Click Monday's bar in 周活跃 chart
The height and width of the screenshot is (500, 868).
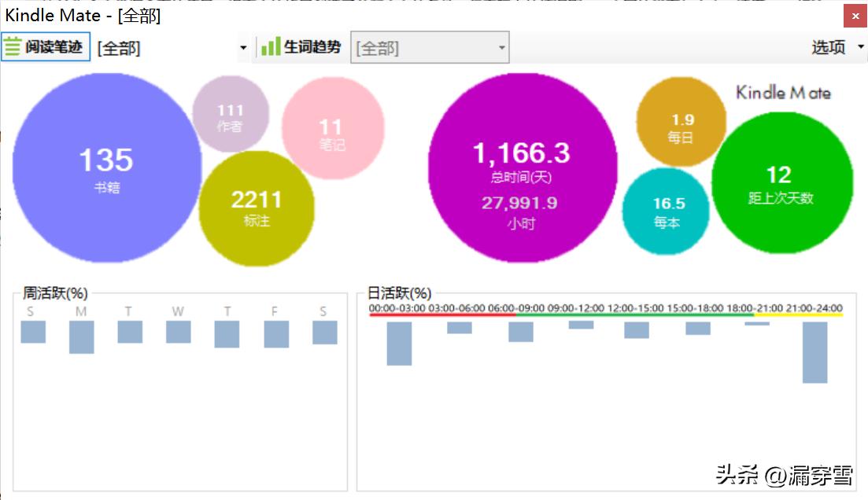[x=81, y=336]
